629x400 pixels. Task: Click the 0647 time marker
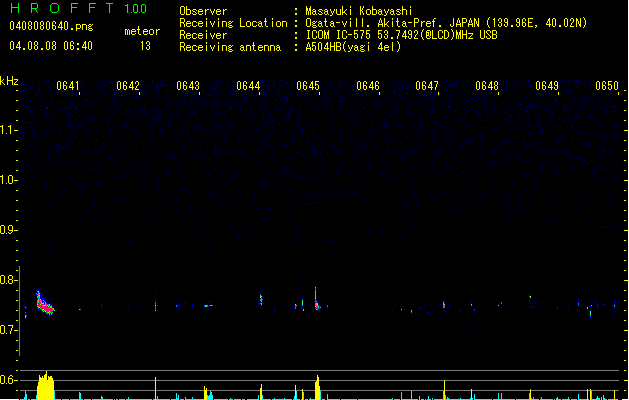[427, 86]
